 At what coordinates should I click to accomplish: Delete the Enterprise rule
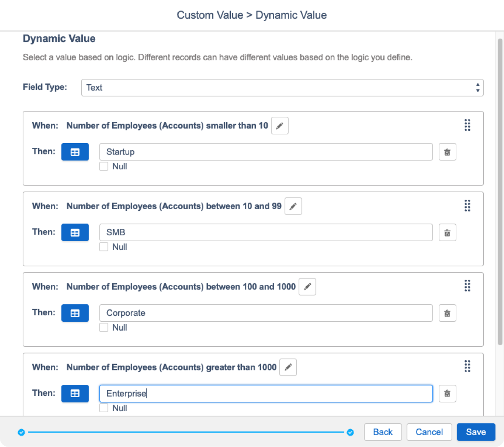click(x=447, y=394)
